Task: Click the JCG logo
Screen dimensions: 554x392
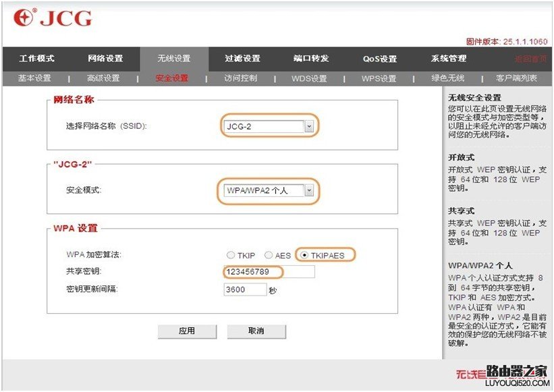Action: 53,18
